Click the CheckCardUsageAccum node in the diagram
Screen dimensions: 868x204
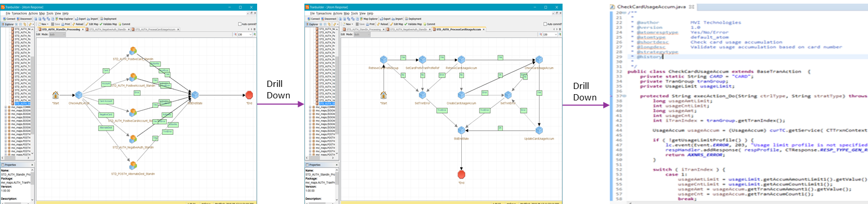[x=539, y=60]
